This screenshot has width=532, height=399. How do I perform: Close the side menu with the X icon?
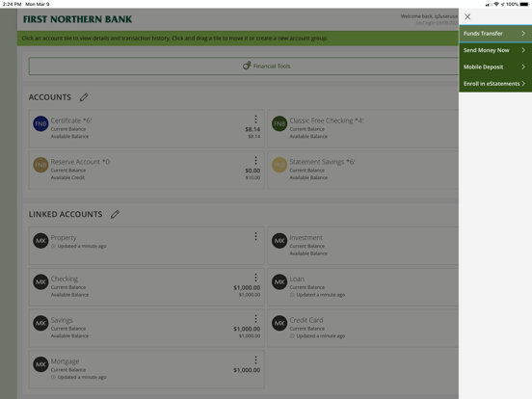pyautogui.click(x=467, y=16)
